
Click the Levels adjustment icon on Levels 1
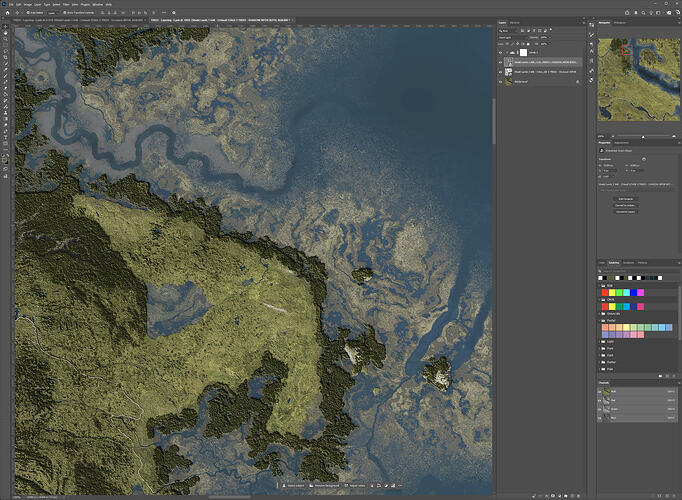pyautogui.click(x=512, y=53)
